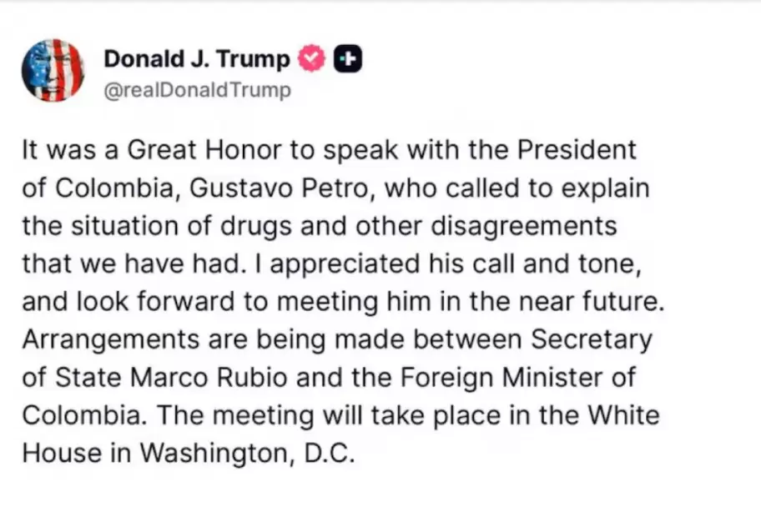Click the first line of the post body
Viewport: 761px width, 532px height.
point(328,149)
